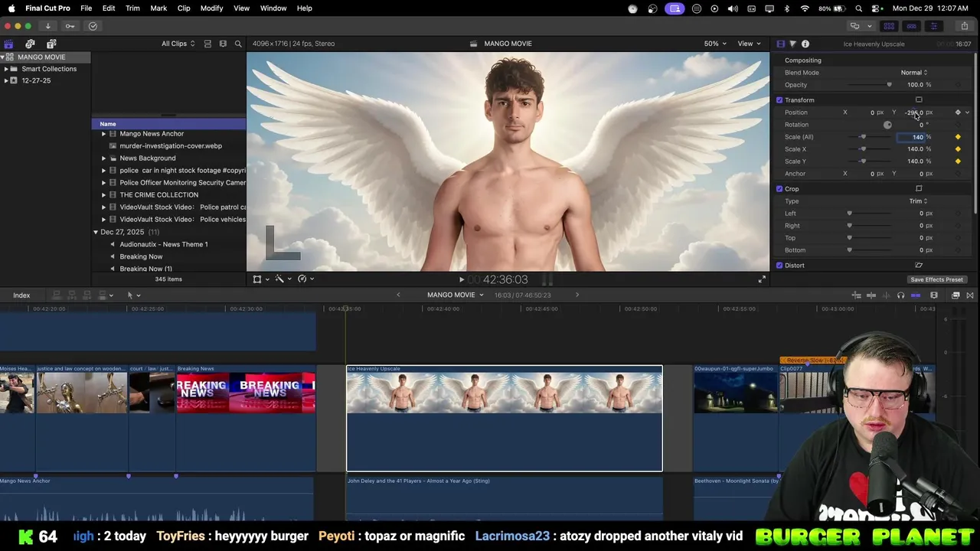
Task: Open the Photos and Audio sidebar
Action: 30,44
